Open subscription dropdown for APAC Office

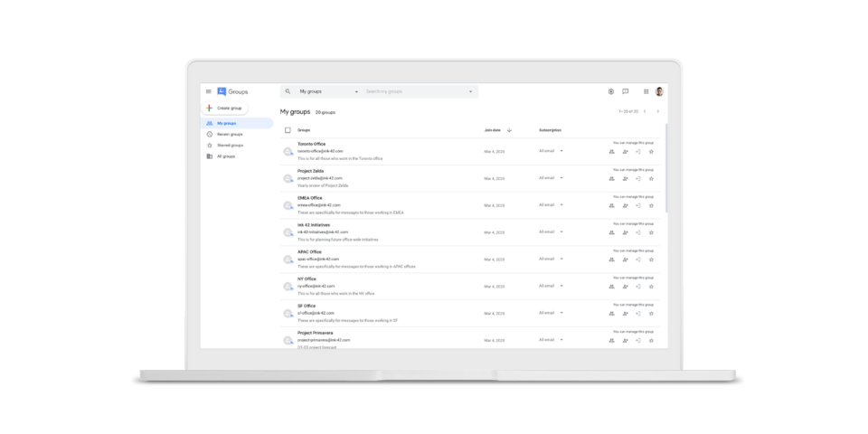561,259
